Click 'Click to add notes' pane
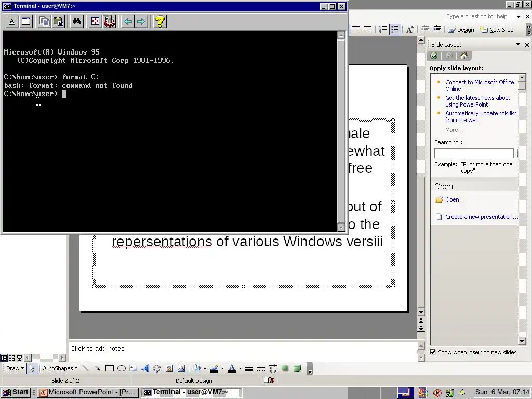Viewport: 532px width, 399px height. 242,352
